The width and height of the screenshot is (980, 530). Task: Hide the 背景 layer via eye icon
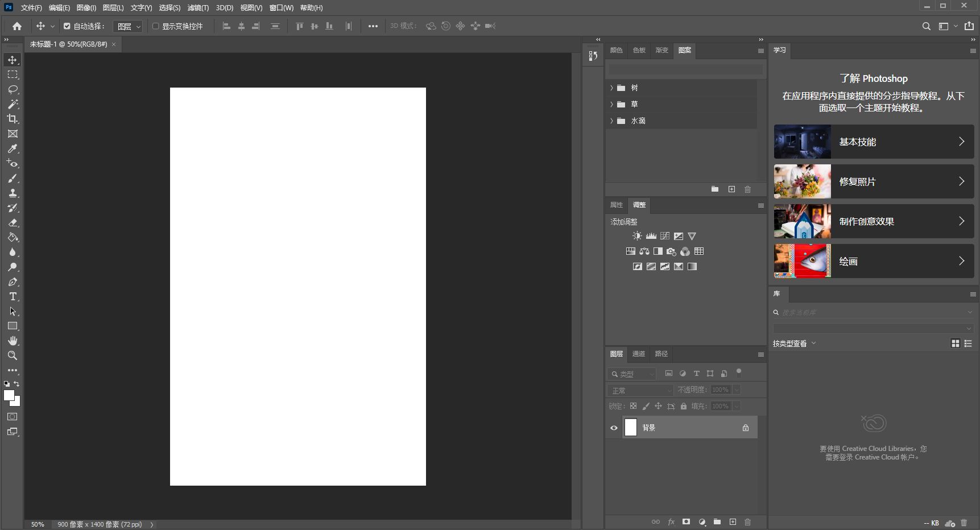point(614,428)
